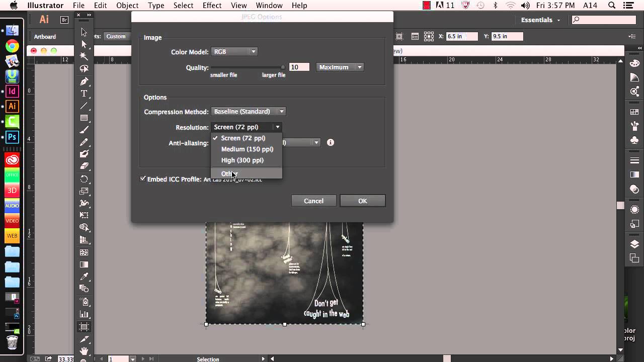
Task: Open the Anti-aliasing dropdown arrow
Action: click(316, 143)
